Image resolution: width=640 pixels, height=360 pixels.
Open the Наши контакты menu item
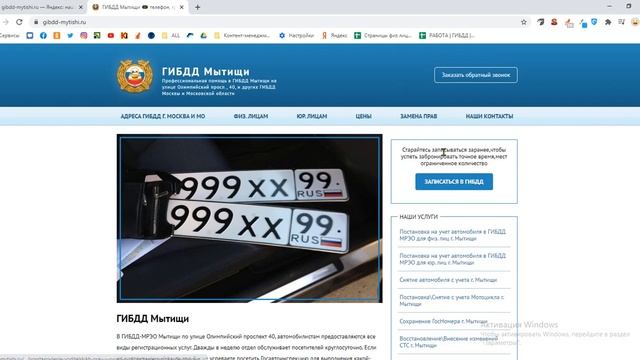(489, 116)
